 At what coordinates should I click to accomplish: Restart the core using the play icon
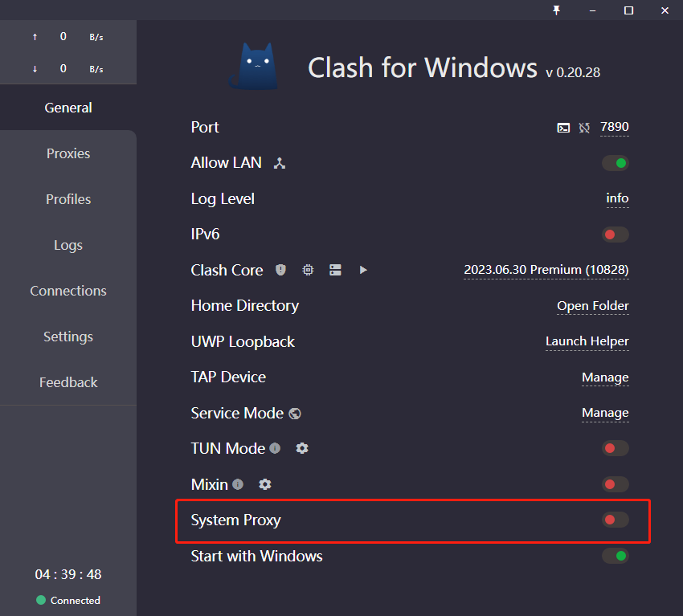point(363,270)
